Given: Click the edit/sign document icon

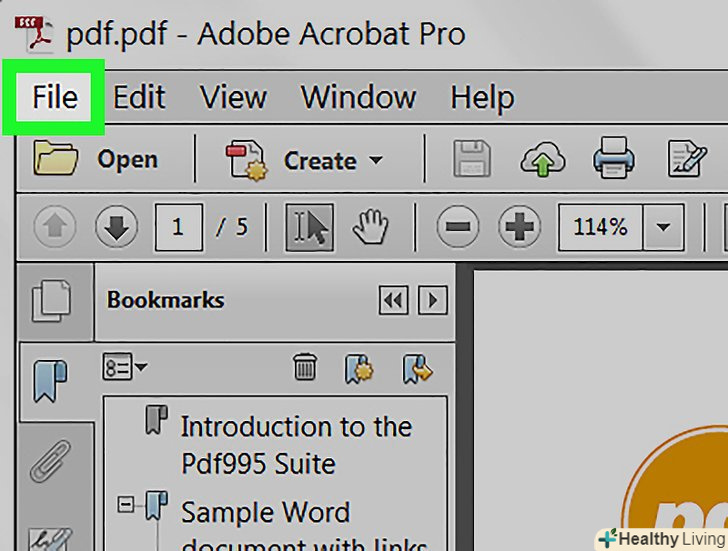Looking at the screenshot, I should (687, 159).
